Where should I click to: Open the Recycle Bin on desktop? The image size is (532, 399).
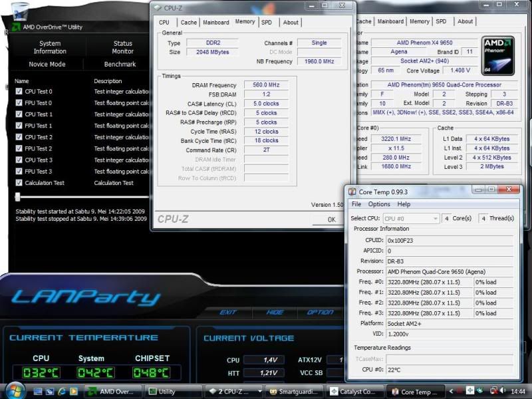[20, 11]
